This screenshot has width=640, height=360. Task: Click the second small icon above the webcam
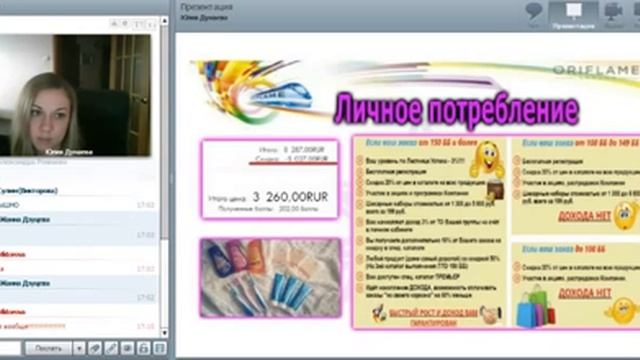125,24
